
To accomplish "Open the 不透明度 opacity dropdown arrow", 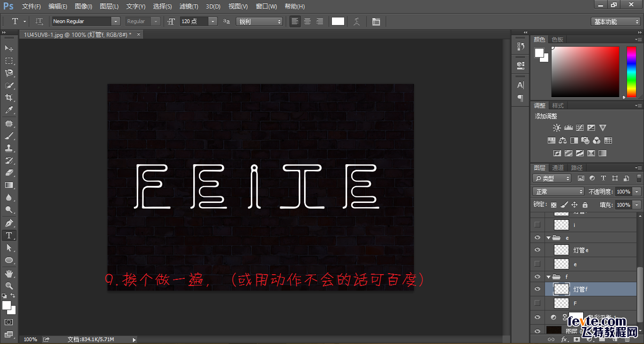I will (637, 192).
